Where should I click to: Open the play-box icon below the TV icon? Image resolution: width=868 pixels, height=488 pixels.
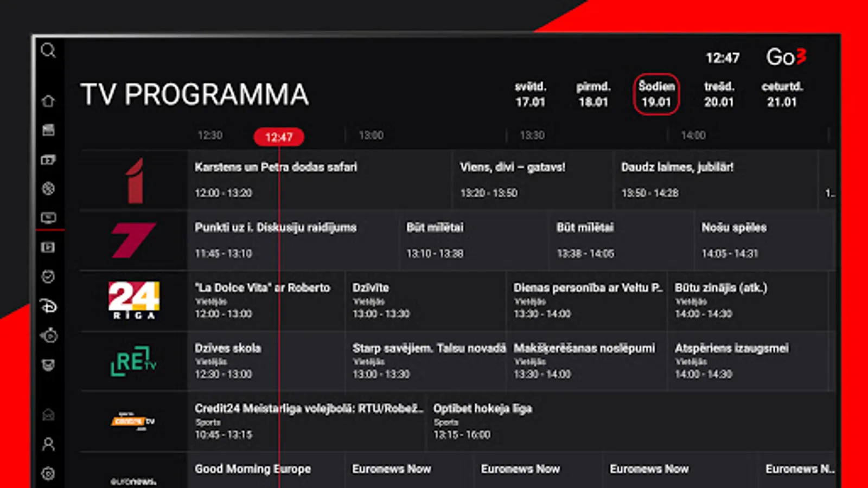48,247
